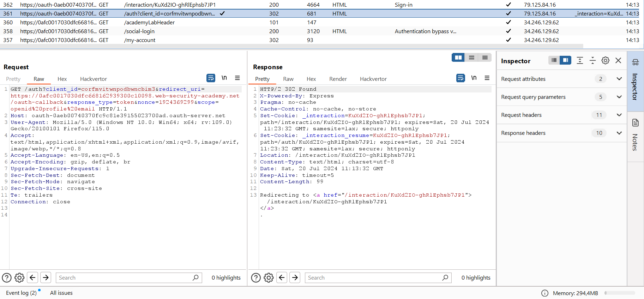Click the memory usage bar
Viewport: 644px width, 299px height.
[620, 293]
